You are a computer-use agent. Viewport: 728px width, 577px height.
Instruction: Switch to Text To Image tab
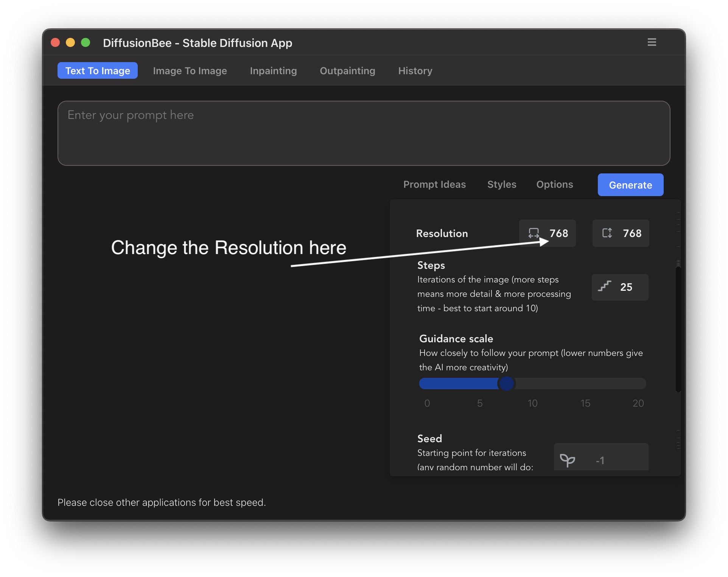pos(98,71)
